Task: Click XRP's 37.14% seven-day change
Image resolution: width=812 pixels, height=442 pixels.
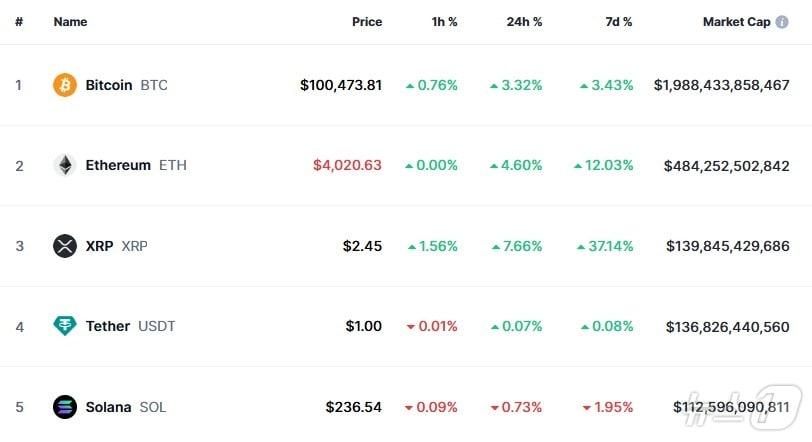Action: click(x=611, y=246)
